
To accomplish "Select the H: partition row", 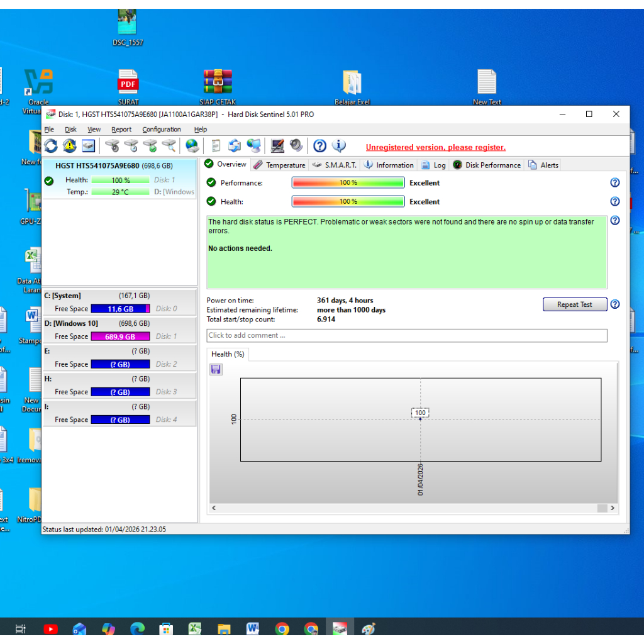I will point(119,386).
